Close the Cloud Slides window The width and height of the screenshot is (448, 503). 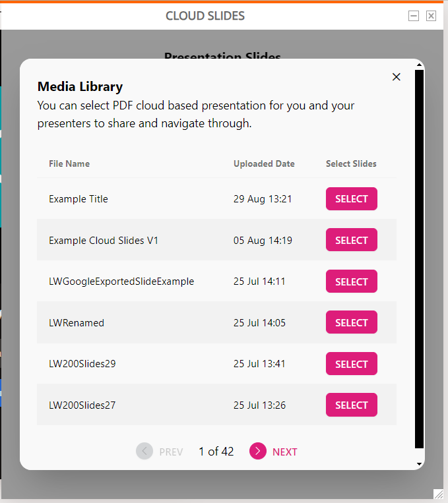pos(431,16)
